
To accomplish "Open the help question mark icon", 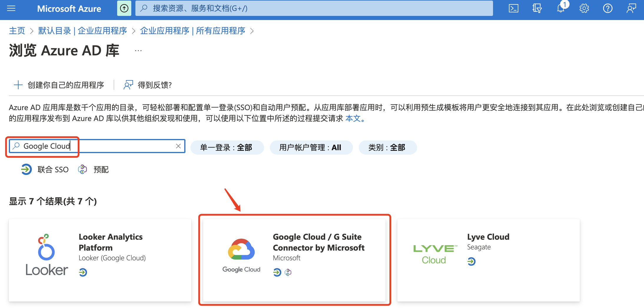I will [608, 8].
